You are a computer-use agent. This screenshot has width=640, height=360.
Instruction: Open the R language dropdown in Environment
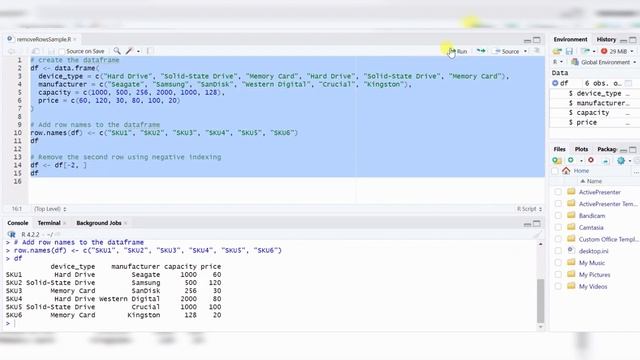558,62
